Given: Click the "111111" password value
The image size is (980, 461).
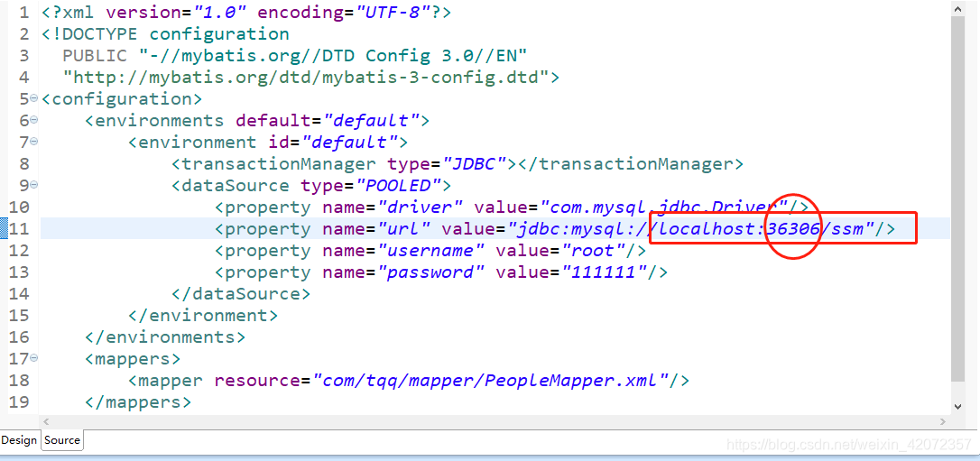Looking at the screenshot, I should click(x=605, y=272).
